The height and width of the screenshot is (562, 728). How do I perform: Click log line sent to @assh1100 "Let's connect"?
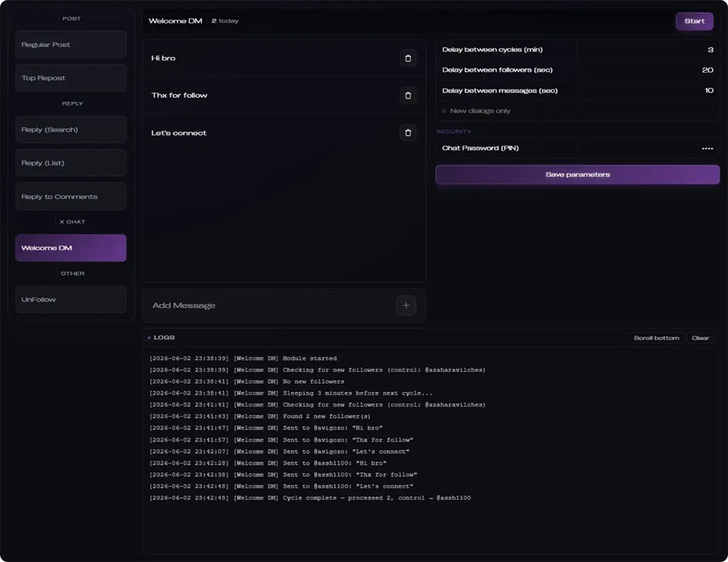coord(281,486)
